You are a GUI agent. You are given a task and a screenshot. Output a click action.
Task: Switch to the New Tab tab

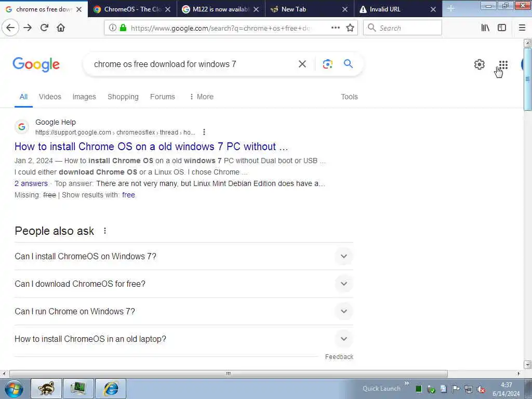(309, 9)
